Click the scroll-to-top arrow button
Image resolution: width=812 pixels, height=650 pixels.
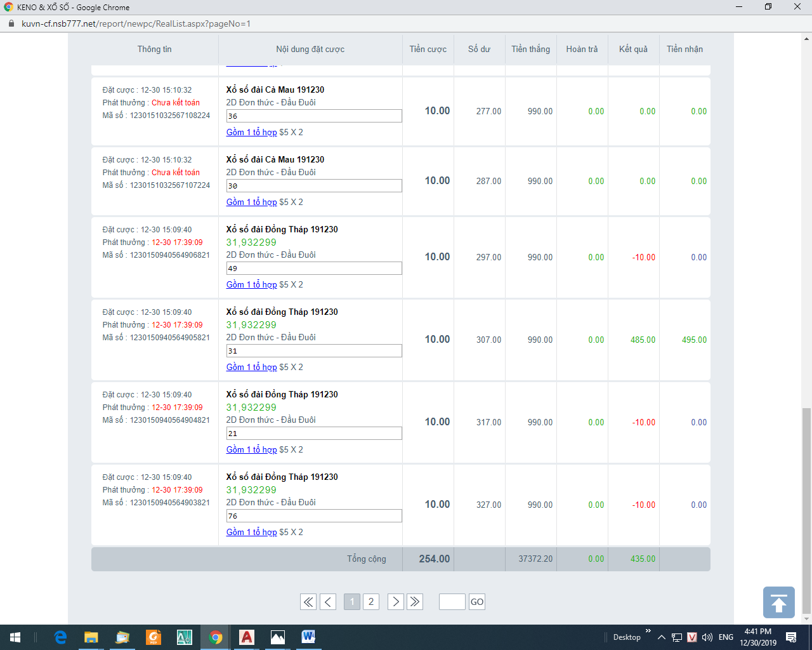click(x=778, y=602)
